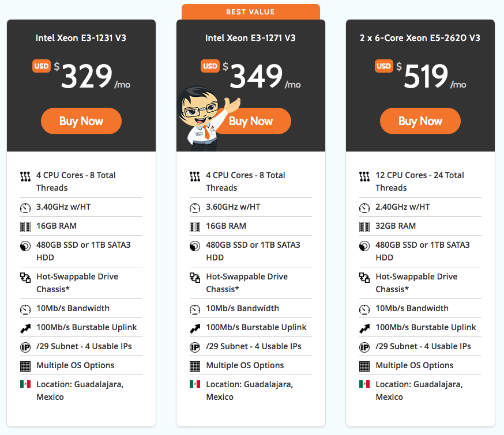Click the Best Value banner
Viewport: 504px width, 435px height.
coord(250,12)
